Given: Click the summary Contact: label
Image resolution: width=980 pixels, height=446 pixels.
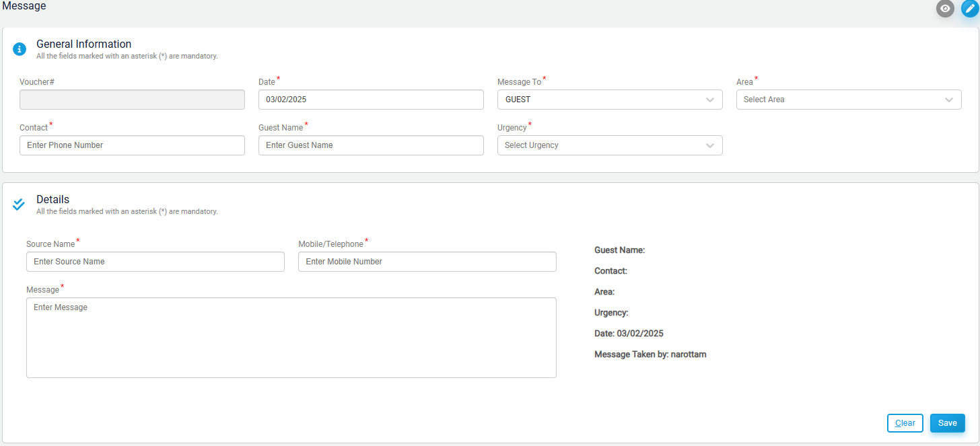Looking at the screenshot, I should click(x=610, y=271).
